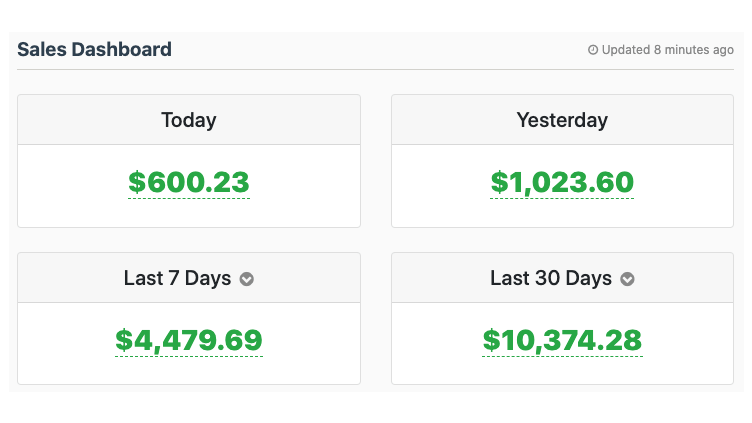Click blank space left of the $600.23 amount
This screenshot has width=752, height=423.
[x=70, y=185]
